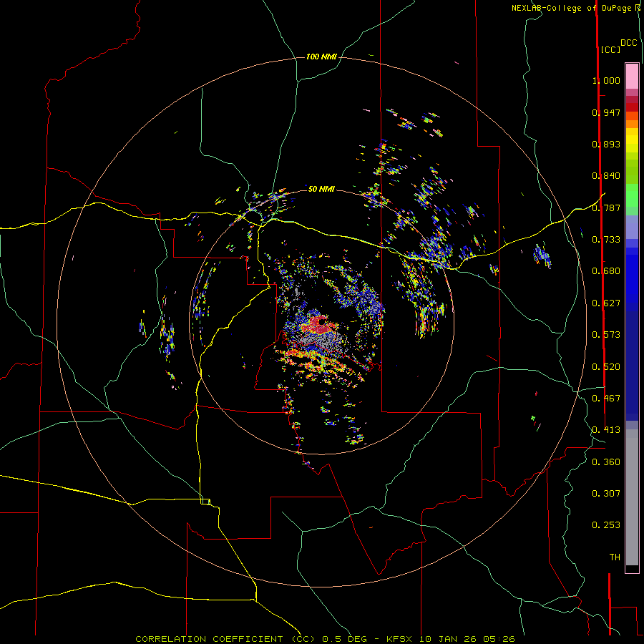Click the gray low-CC patch below the red core

click(324, 341)
